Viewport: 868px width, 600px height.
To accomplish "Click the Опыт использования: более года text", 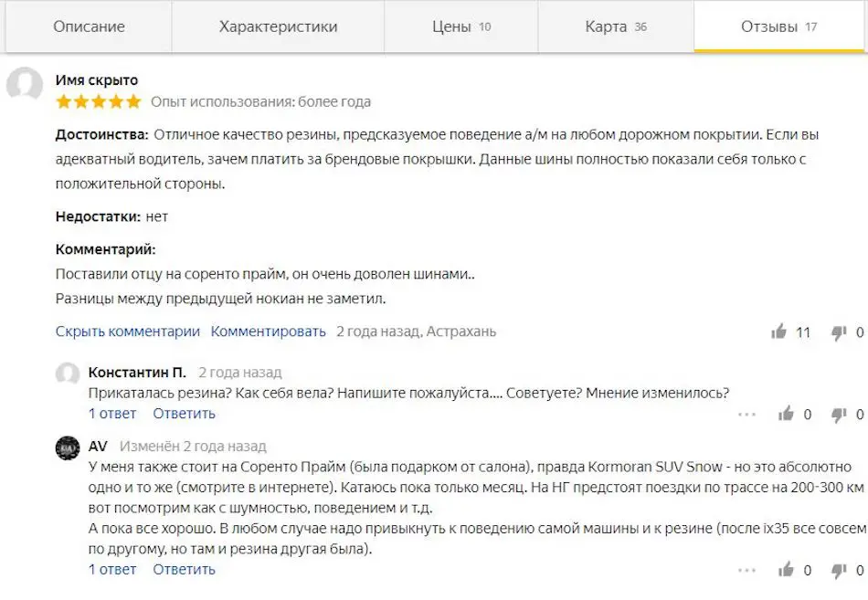I will (x=260, y=102).
